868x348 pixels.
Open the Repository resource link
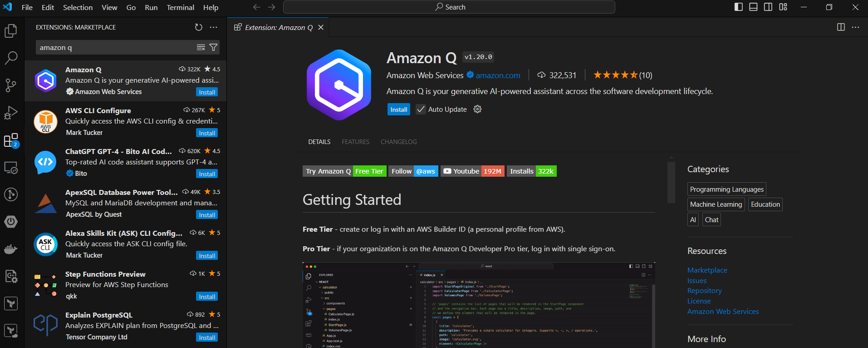(705, 291)
